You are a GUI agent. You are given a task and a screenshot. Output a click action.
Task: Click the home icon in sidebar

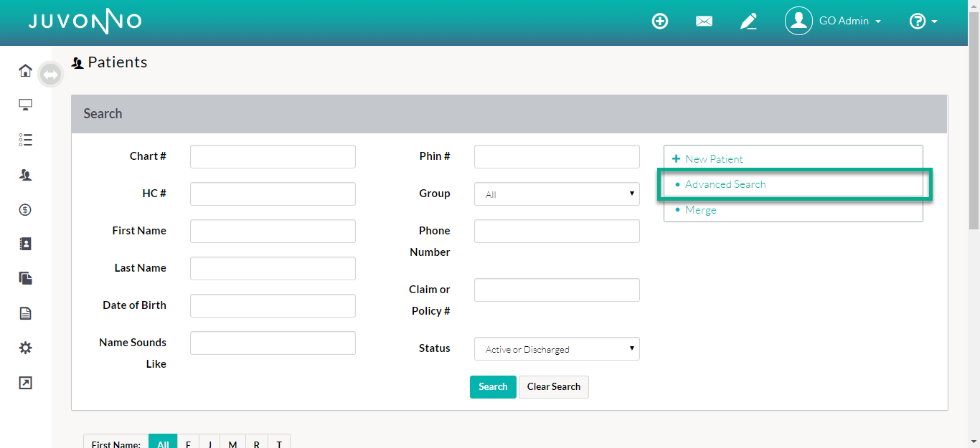[x=25, y=70]
